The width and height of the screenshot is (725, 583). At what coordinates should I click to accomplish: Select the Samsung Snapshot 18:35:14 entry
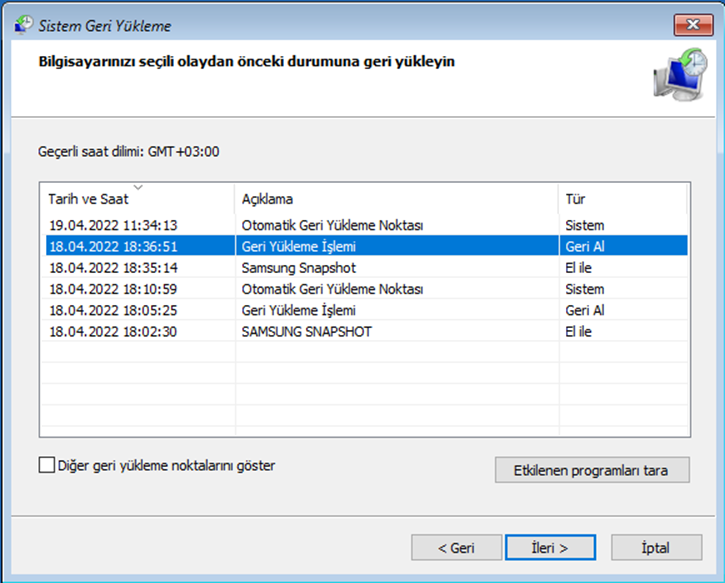tap(367, 268)
